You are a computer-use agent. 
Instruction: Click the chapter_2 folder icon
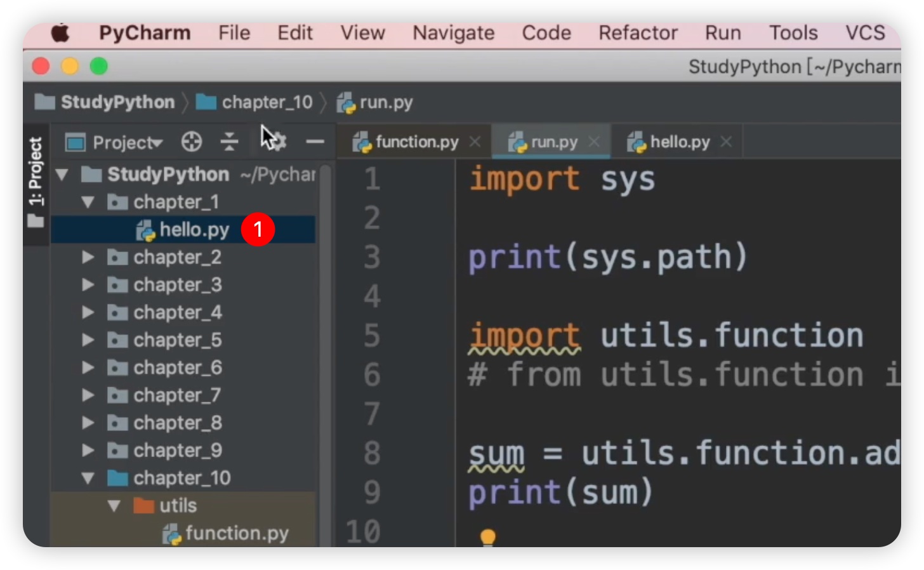point(117,257)
